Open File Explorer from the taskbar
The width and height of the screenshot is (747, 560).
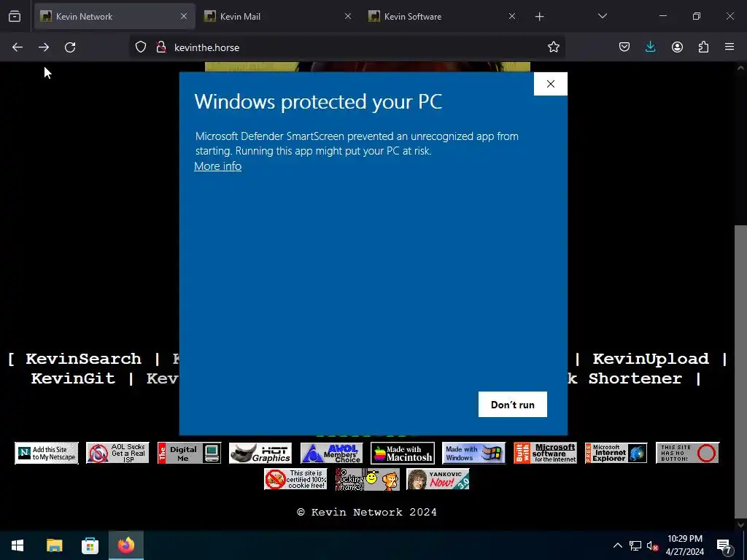pos(54,545)
